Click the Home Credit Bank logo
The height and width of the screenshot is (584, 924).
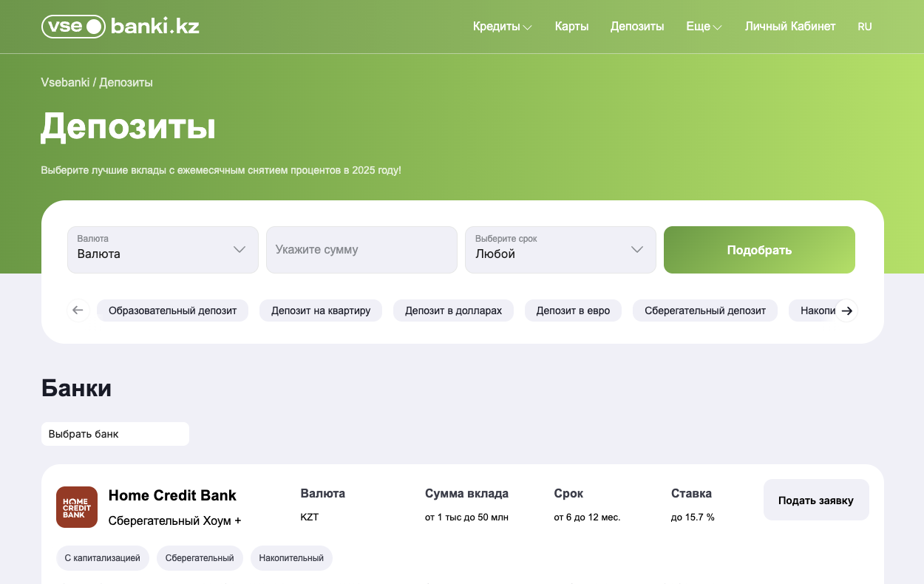click(x=77, y=507)
